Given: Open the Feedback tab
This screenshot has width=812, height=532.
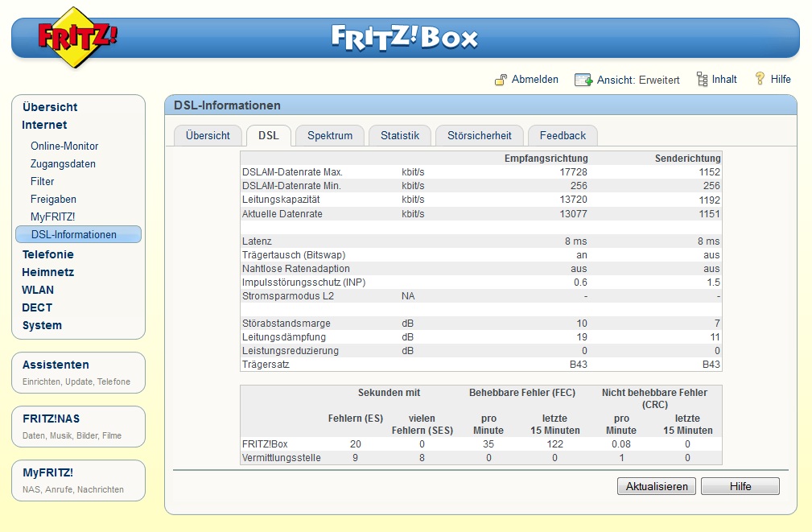Looking at the screenshot, I should 563,136.
